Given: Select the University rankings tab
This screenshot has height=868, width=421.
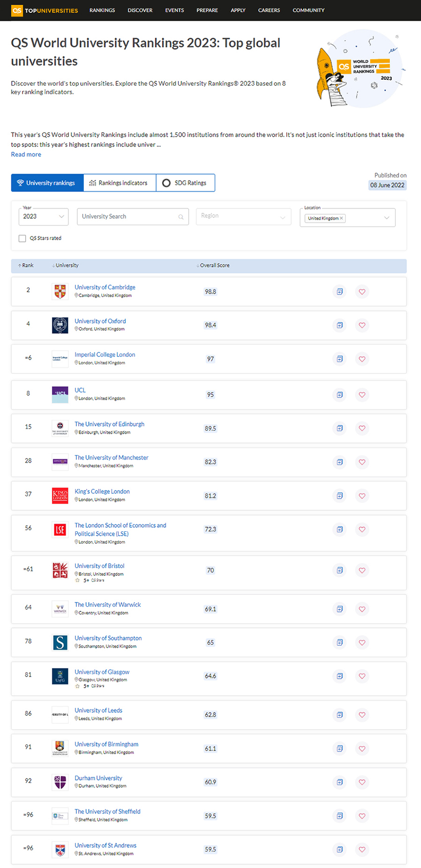Looking at the screenshot, I should (x=47, y=183).
